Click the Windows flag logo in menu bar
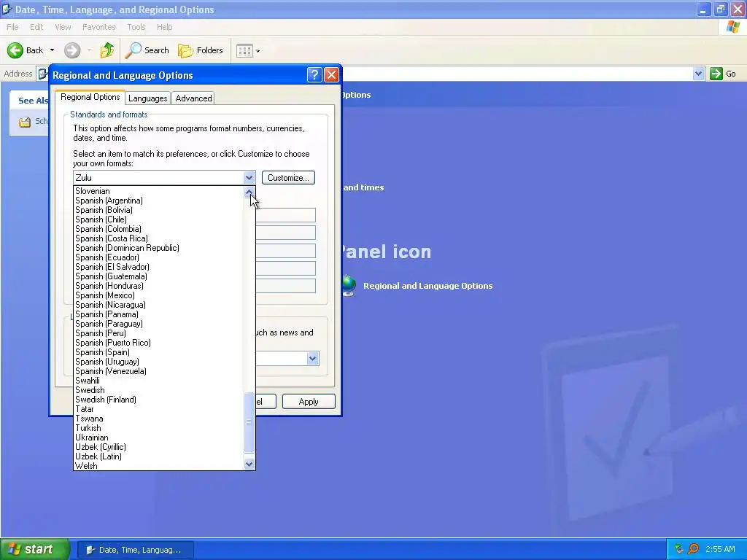Viewport: 747px width, 560px height. pyautogui.click(x=732, y=27)
